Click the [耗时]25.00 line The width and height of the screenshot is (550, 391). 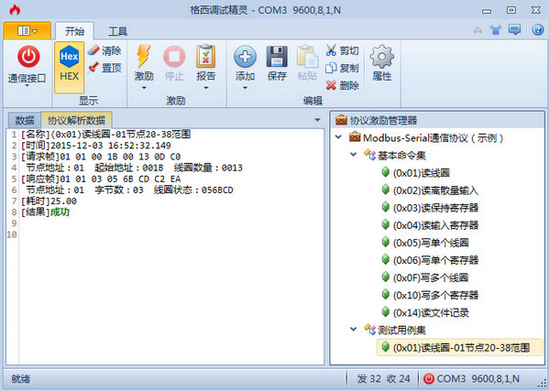point(49,201)
